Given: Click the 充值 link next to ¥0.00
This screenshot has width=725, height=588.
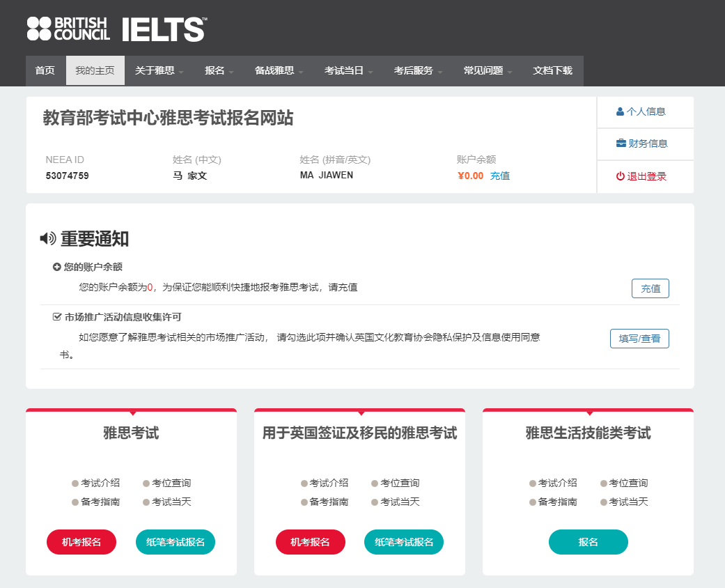Looking at the screenshot, I should coord(500,176).
